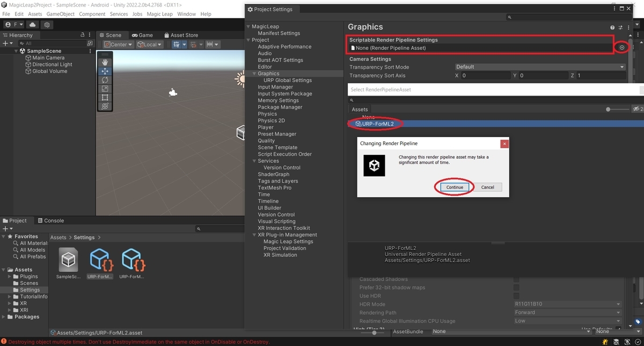The image size is (644, 346).
Task: Open the account F dropdown
Action: pos(14,25)
